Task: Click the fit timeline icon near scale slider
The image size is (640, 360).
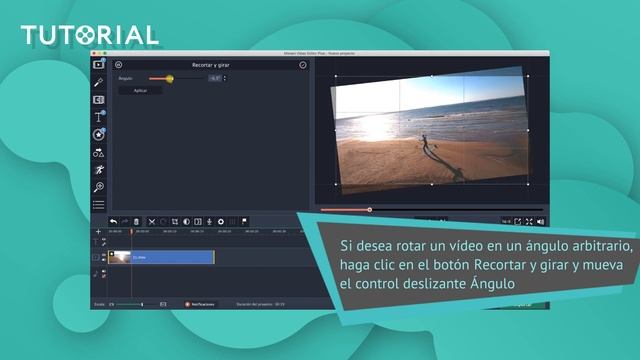Action: 163,304
